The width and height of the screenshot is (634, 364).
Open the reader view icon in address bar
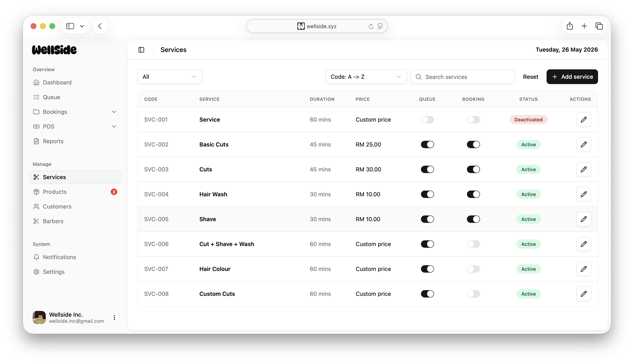click(x=380, y=26)
